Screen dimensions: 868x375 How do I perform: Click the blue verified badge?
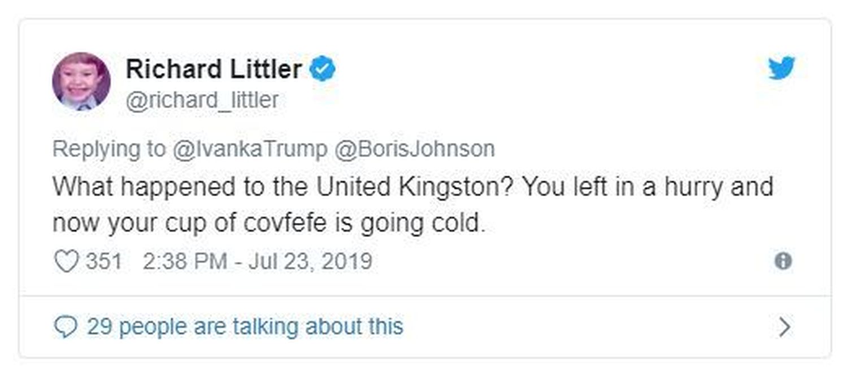[x=323, y=70]
